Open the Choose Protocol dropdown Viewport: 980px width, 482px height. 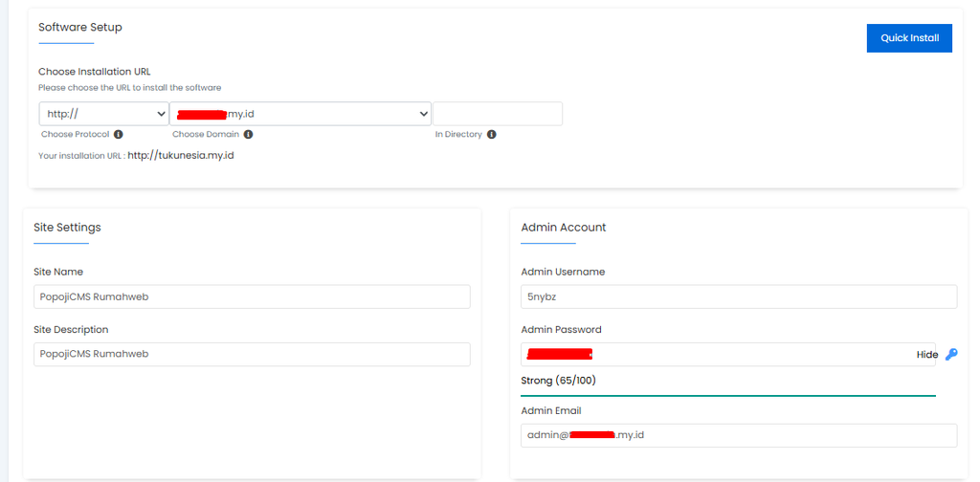pos(103,114)
